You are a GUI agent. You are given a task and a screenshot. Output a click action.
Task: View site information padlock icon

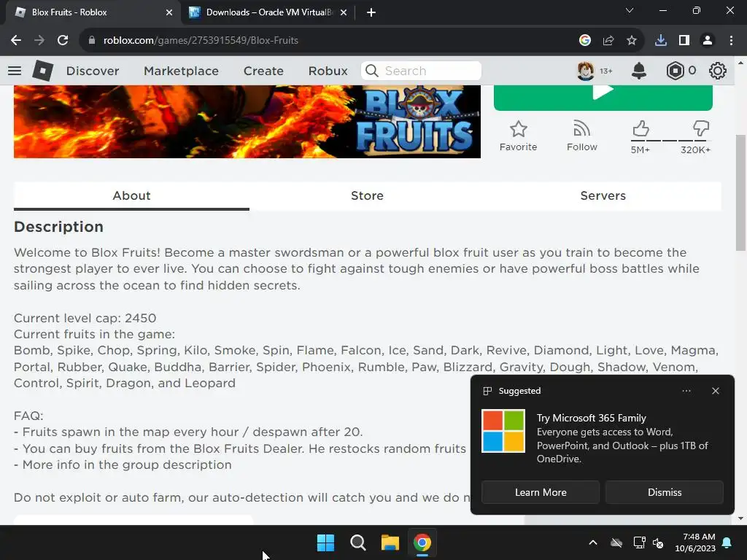point(92,41)
